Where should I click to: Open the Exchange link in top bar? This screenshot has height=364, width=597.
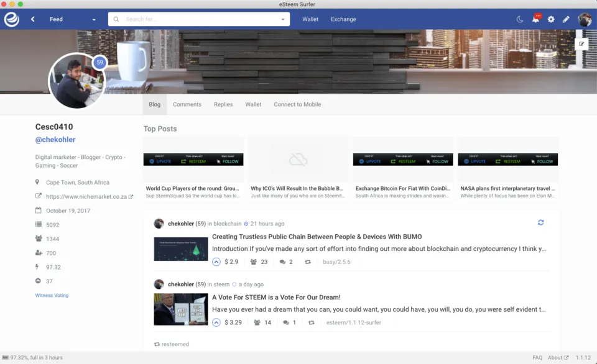tap(343, 19)
